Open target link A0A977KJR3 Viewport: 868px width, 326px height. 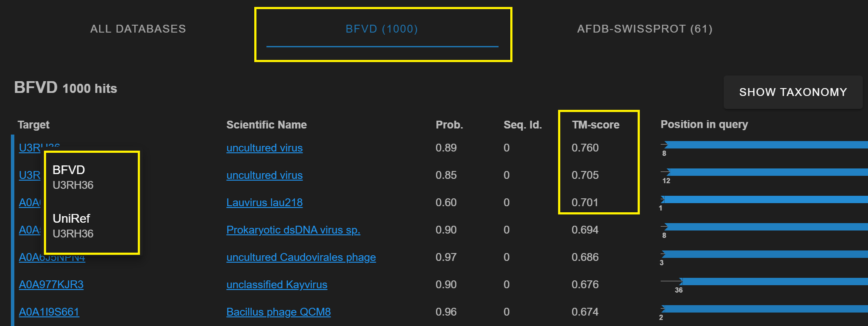pyautogui.click(x=51, y=285)
